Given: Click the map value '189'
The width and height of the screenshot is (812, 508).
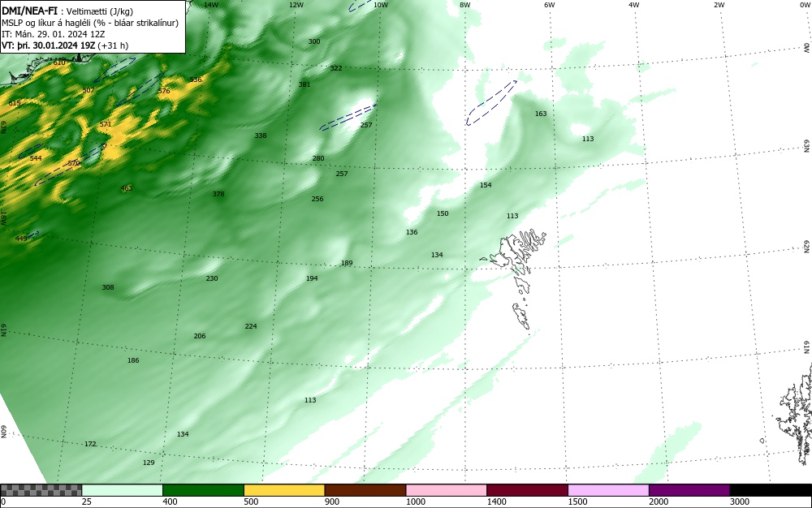Looking at the screenshot, I should (347, 263).
